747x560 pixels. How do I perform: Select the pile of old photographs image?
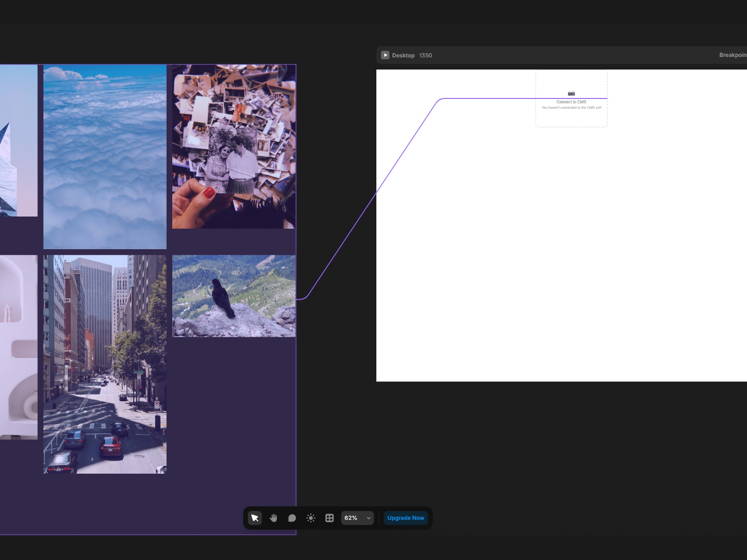pyautogui.click(x=234, y=147)
